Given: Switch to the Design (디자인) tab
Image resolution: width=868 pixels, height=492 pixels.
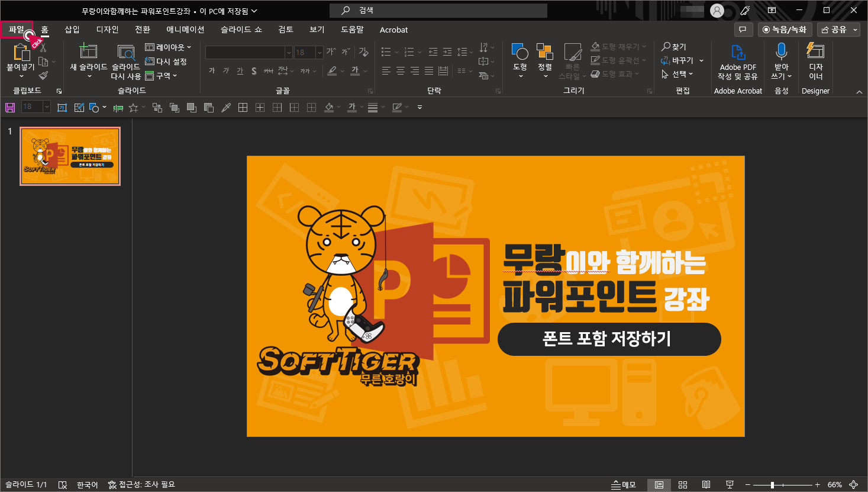Looking at the screenshot, I should click(108, 30).
